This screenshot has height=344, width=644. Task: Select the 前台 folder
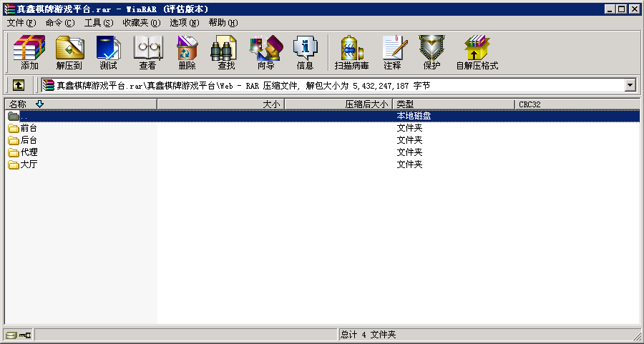pyautogui.click(x=29, y=128)
